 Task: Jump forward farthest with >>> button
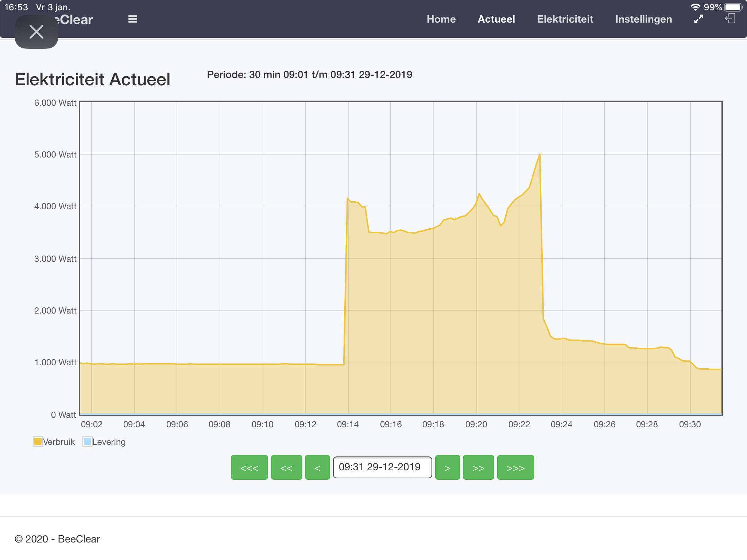pos(515,467)
